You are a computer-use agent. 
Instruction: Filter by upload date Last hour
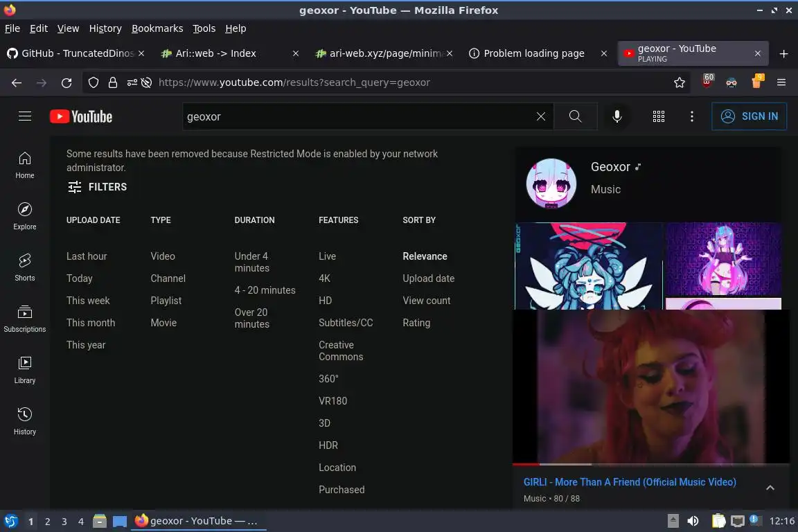[x=87, y=256]
